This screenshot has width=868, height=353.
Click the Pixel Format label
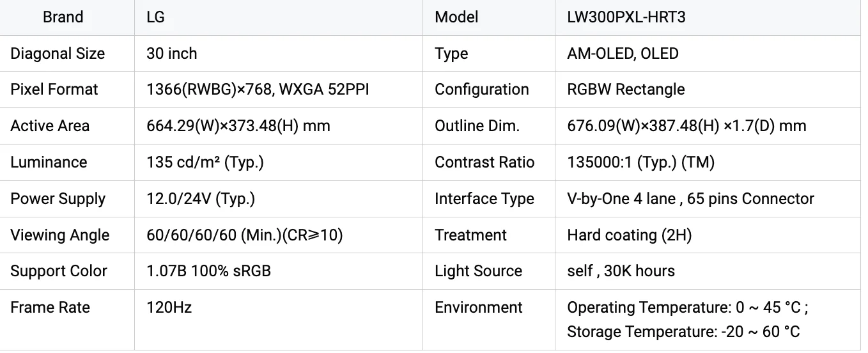coord(54,90)
